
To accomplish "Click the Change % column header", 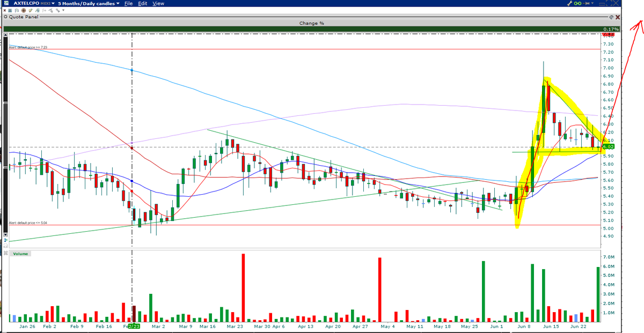I will (311, 23).
